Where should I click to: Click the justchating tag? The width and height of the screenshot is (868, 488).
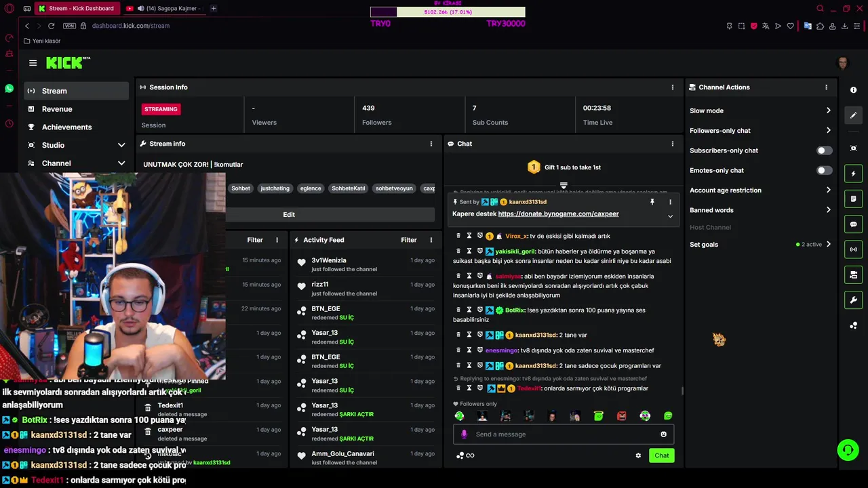click(x=275, y=188)
